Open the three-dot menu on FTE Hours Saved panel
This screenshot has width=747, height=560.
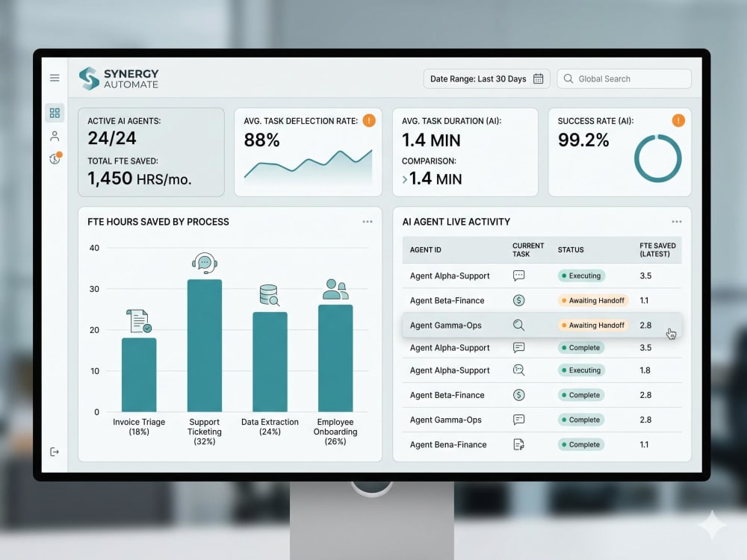[368, 222]
